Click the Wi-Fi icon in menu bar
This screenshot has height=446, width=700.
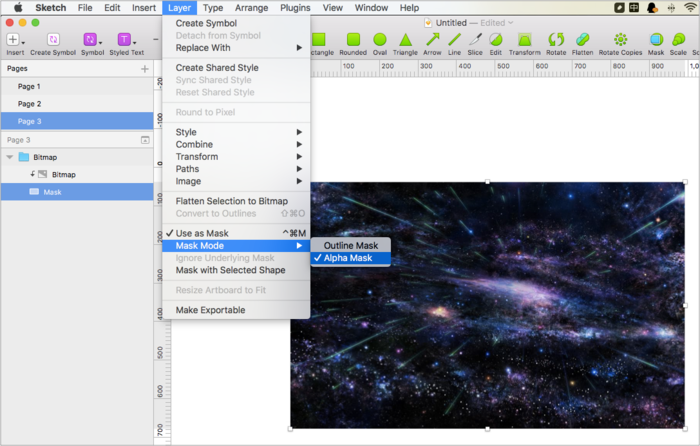point(690,8)
